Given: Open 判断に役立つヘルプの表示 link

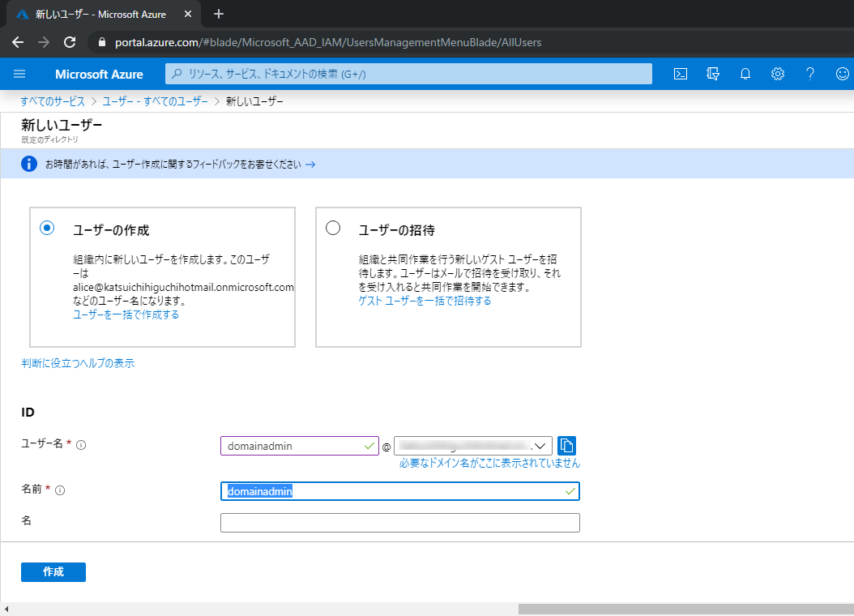Looking at the screenshot, I should pos(78,363).
